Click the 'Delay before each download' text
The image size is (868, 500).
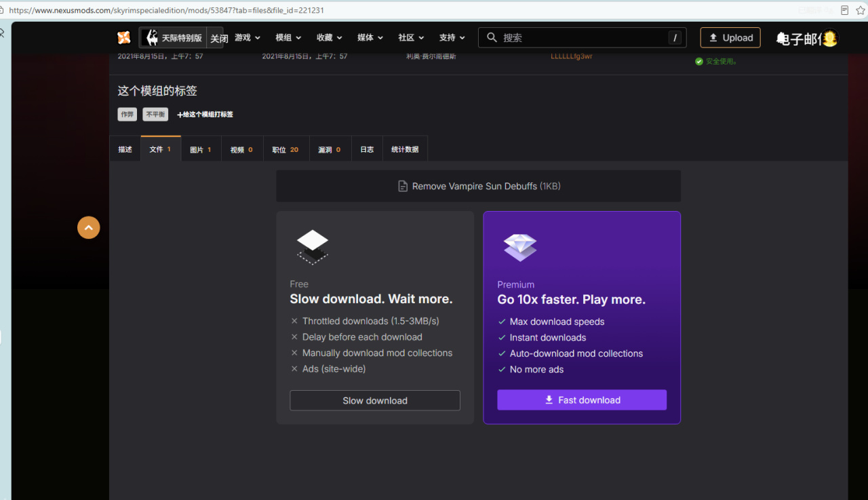point(362,337)
